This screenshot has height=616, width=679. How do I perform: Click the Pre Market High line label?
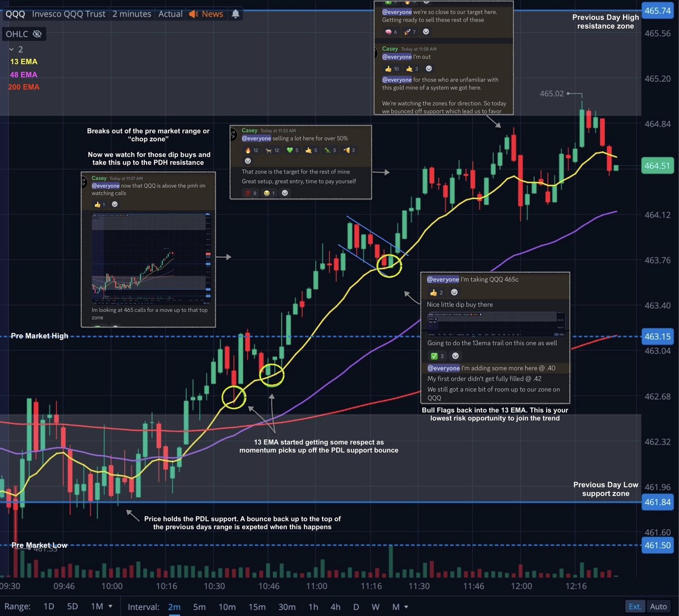click(x=40, y=336)
